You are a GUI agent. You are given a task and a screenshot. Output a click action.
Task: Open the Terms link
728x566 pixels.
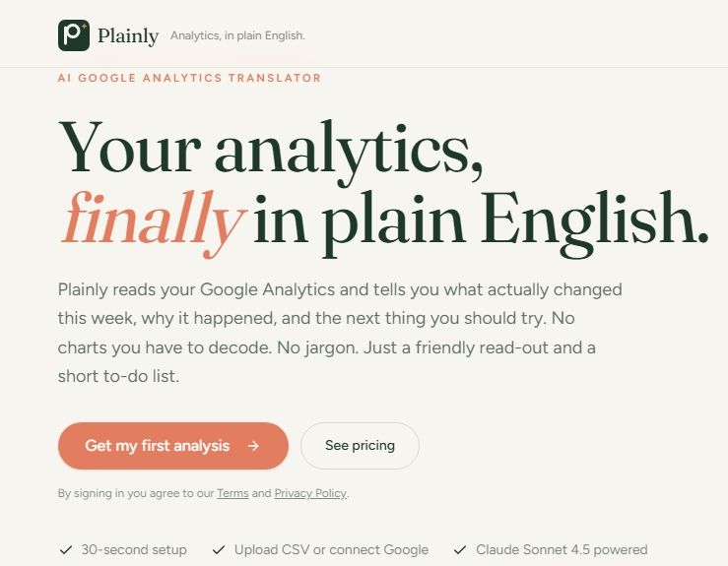[x=232, y=493]
